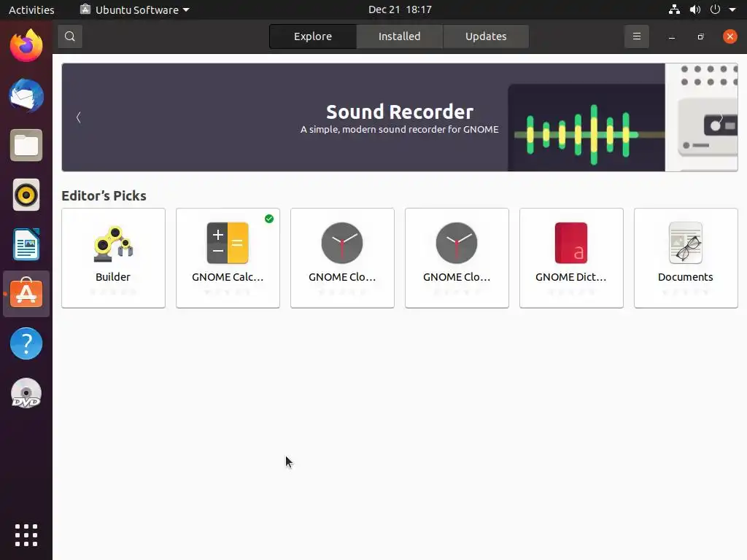Open the Builder app card
The height and width of the screenshot is (560, 747).
coord(113,258)
